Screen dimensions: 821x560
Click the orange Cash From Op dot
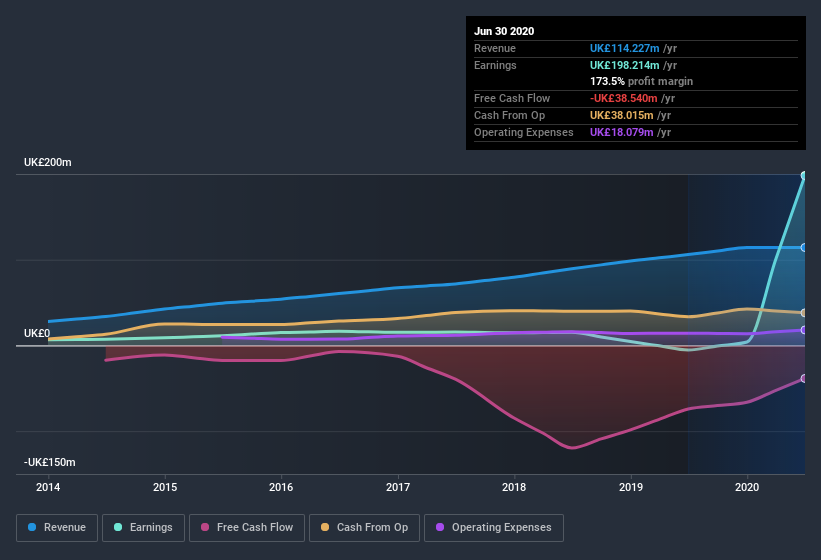click(327, 527)
